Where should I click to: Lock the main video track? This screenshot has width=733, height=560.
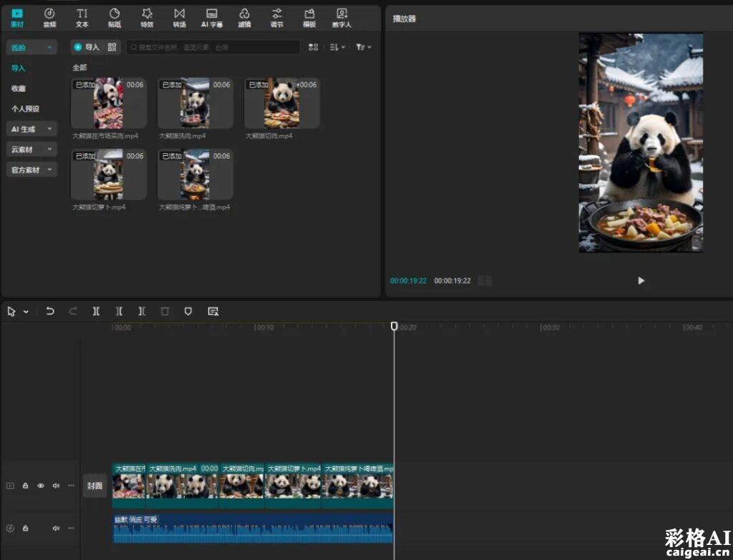click(26, 486)
